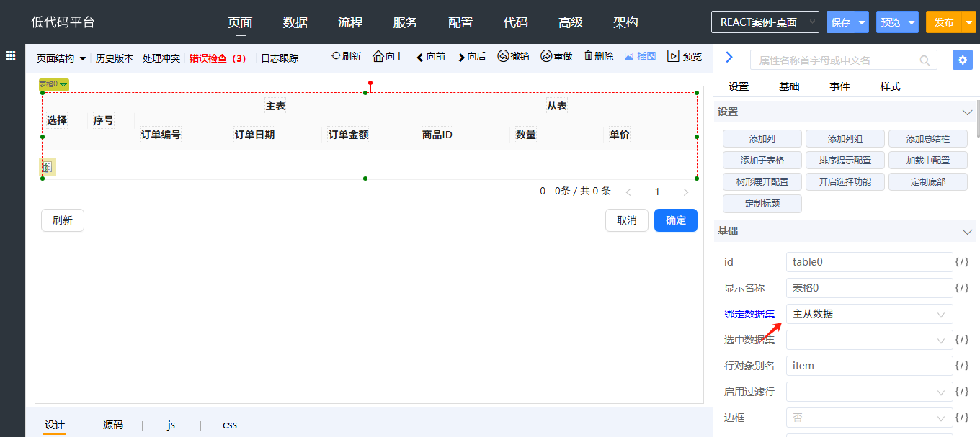Open the 启用过滤行 dropdown
Viewport: 980px width, 437px height.
point(870,392)
